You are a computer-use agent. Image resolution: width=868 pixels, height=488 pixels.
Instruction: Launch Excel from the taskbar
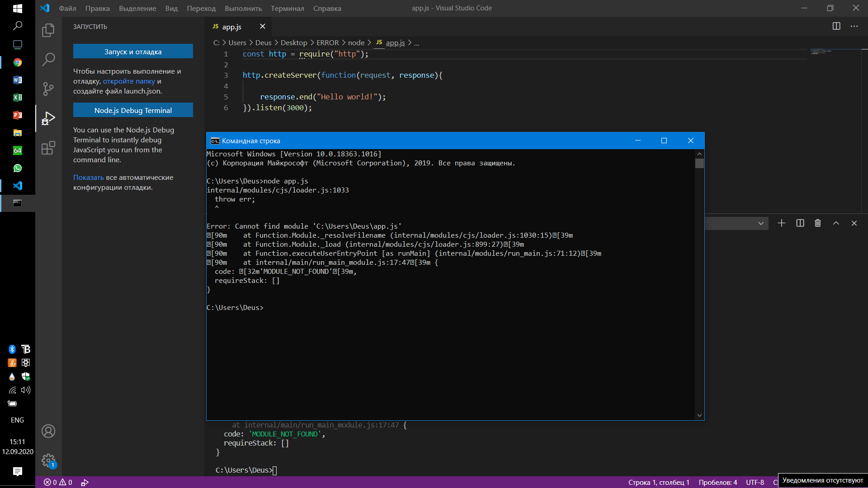coord(18,98)
